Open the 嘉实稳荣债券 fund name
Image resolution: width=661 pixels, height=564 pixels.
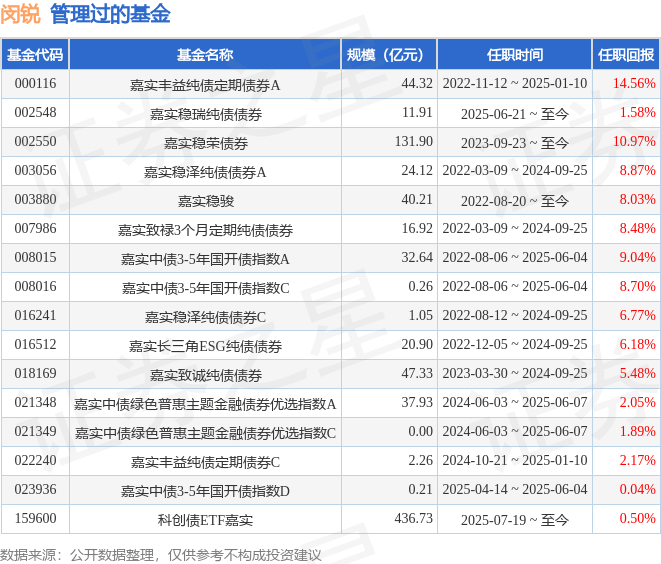205,143
